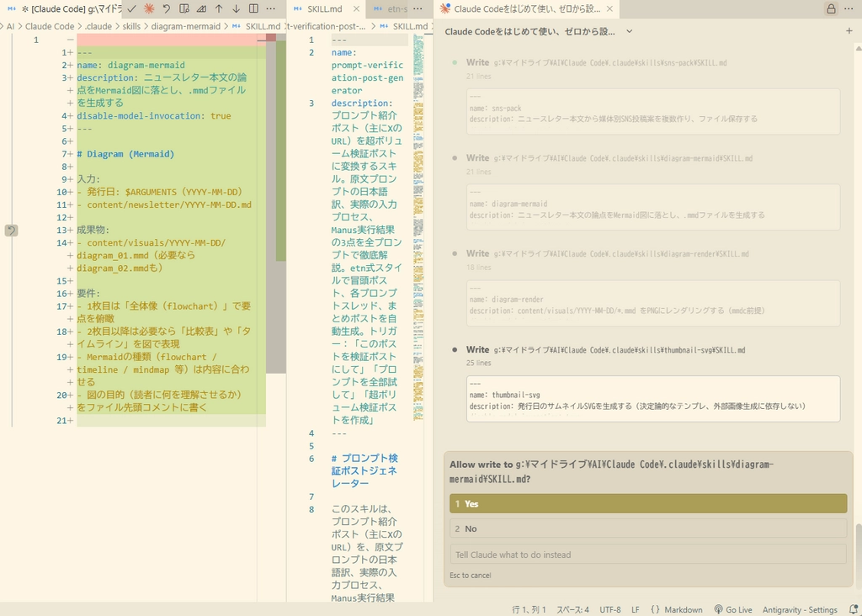Open the Write diagram-mermaid SKILL.md entry

(609, 157)
